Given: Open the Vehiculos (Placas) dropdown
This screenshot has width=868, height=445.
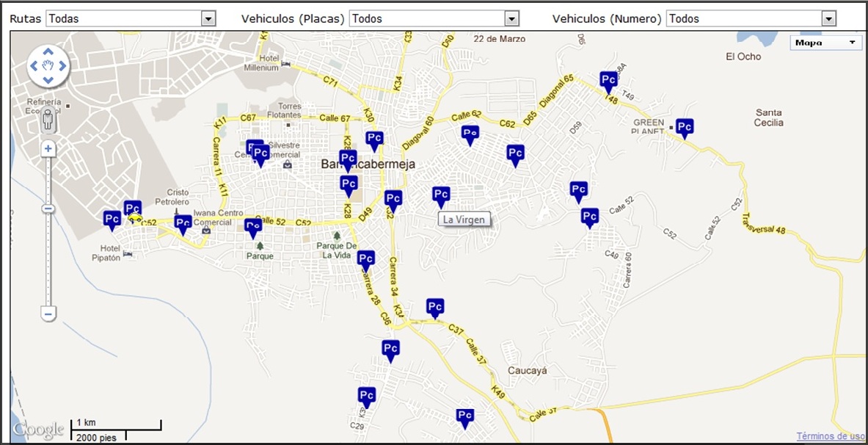Looking at the screenshot, I should pyautogui.click(x=434, y=19).
